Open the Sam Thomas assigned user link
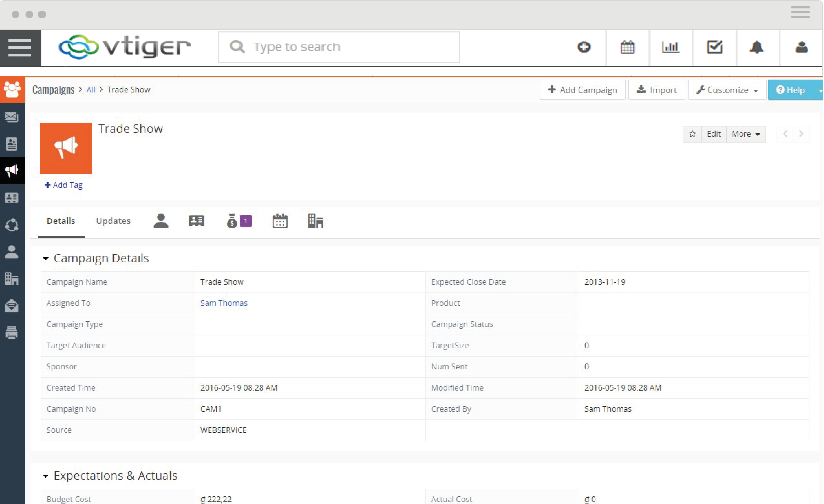Image resolution: width=824 pixels, height=504 pixels. [224, 303]
